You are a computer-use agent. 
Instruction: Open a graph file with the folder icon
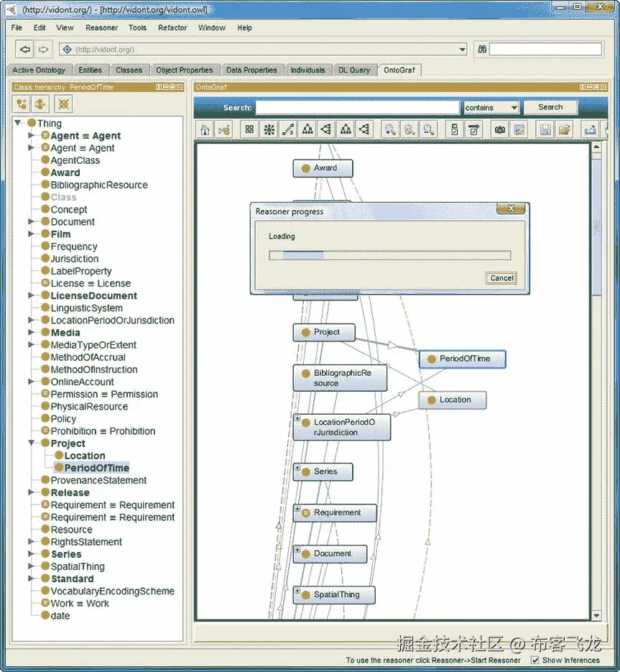pyautogui.click(x=565, y=129)
